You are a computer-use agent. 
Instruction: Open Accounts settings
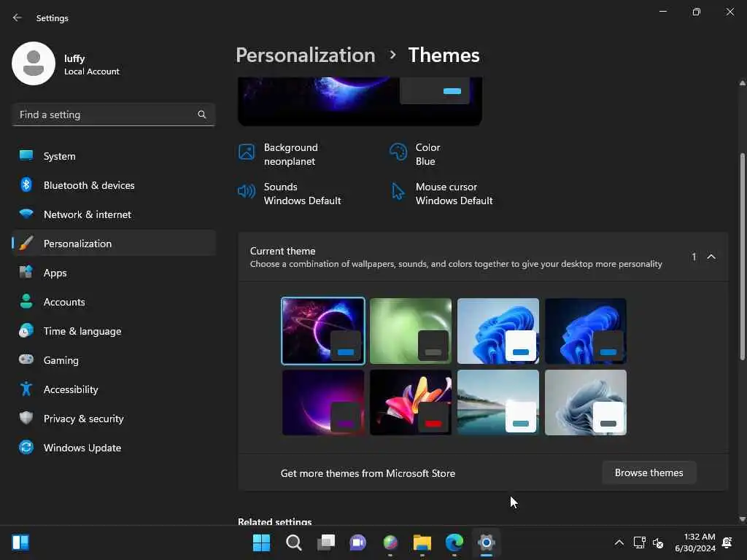113,302
